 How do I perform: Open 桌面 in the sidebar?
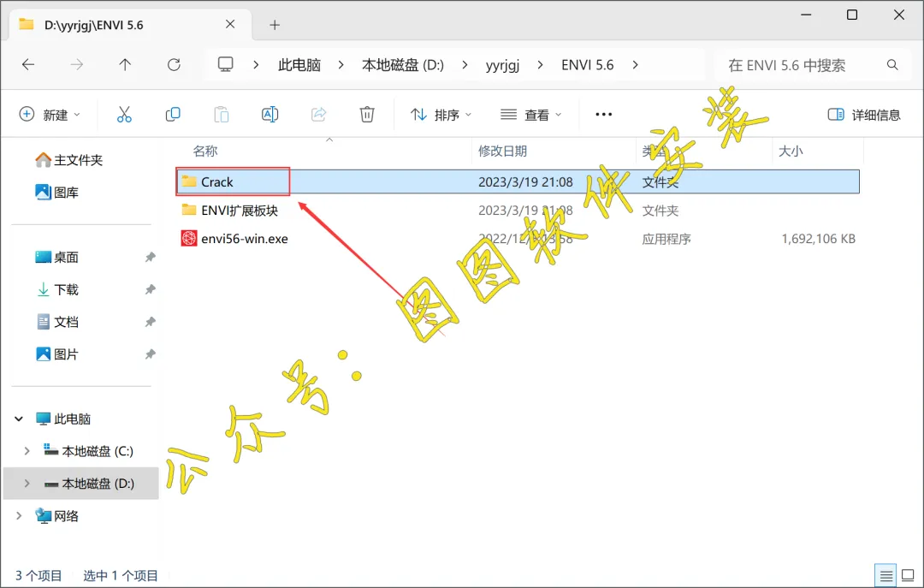point(57,257)
